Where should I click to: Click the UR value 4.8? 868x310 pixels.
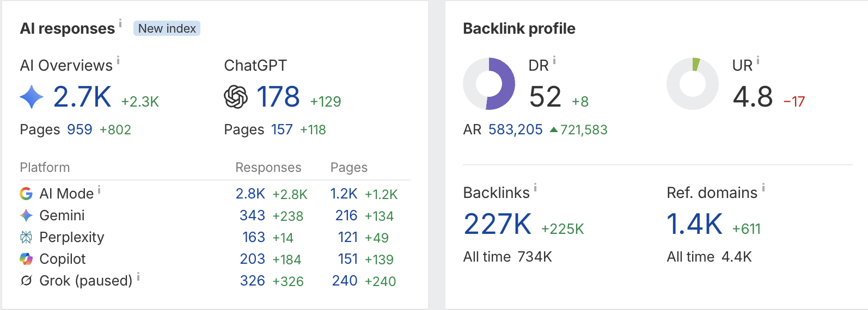tap(753, 97)
